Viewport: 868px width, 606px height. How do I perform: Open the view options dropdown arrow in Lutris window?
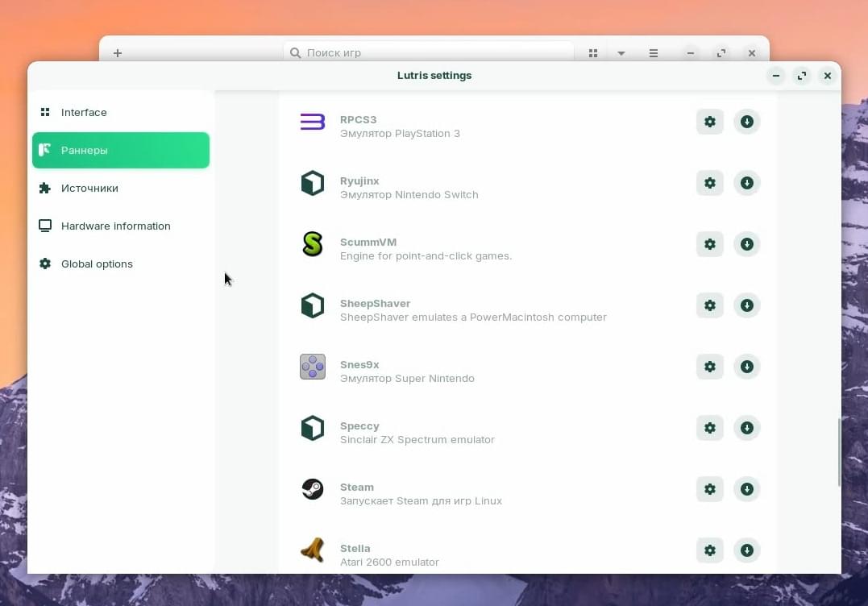tap(621, 53)
